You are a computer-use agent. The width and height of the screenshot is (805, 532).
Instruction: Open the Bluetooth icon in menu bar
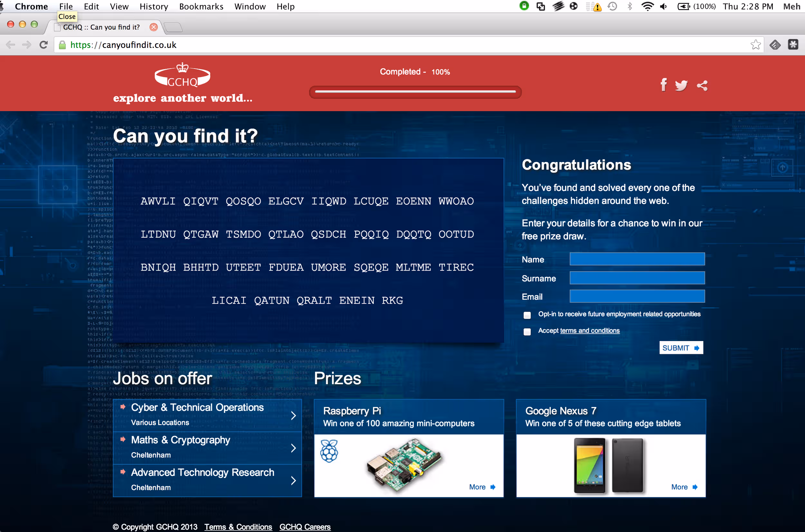point(630,6)
